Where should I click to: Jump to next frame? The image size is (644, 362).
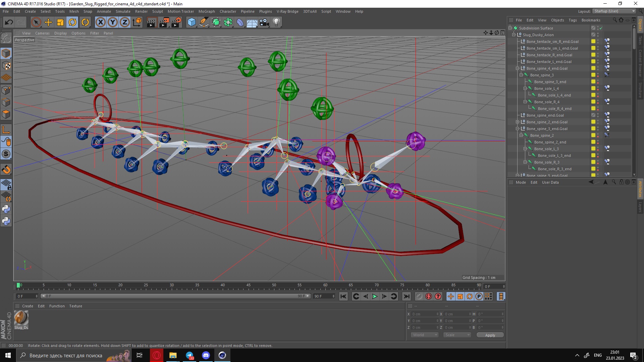click(384, 296)
